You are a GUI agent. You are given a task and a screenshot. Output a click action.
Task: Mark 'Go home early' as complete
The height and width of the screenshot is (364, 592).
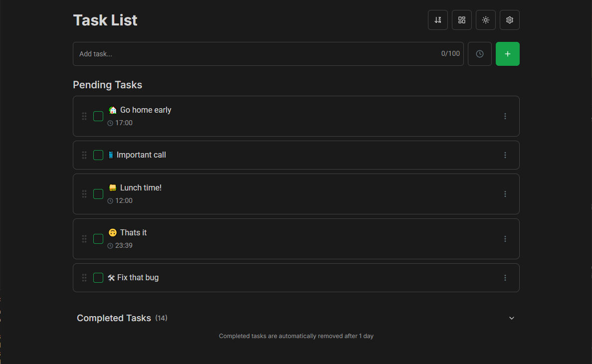(x=98, y=116)
